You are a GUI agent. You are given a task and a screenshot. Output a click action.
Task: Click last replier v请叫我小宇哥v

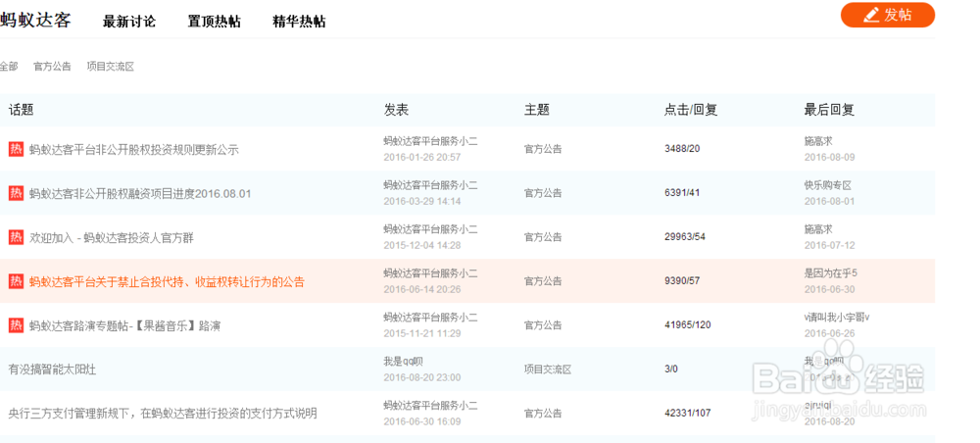click(837, 318)
